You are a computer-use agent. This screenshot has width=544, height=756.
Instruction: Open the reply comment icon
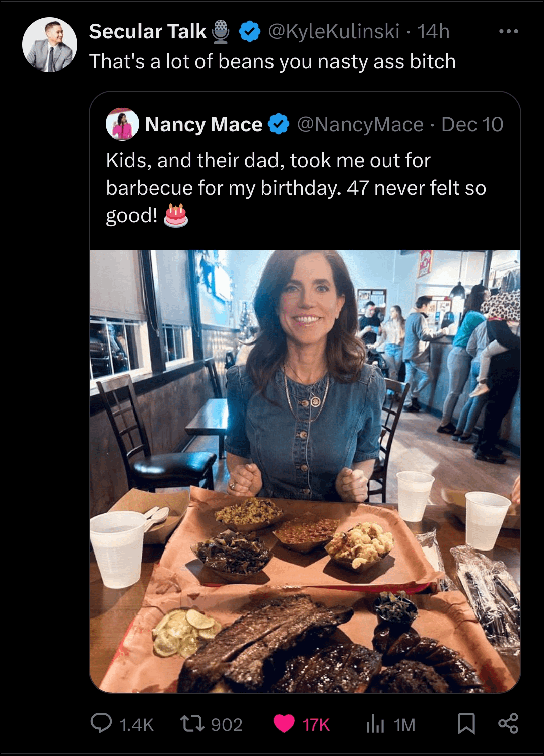click(101, 723)
